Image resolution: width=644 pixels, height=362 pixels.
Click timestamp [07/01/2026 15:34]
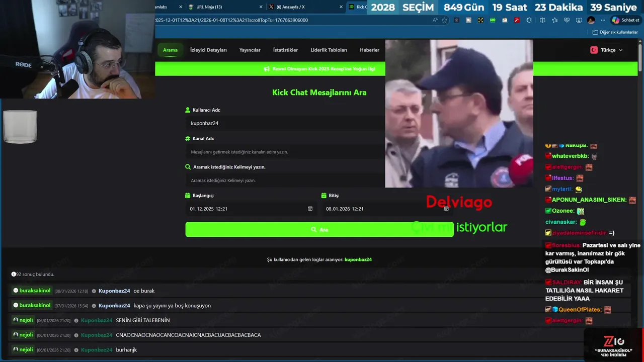71,306
